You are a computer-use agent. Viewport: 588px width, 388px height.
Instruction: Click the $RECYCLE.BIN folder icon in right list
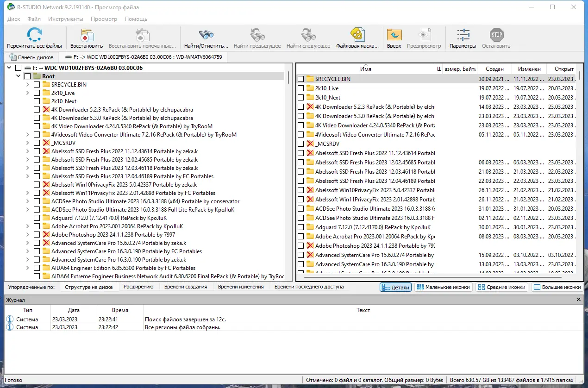pyautogui.click(x=310, y=79)
